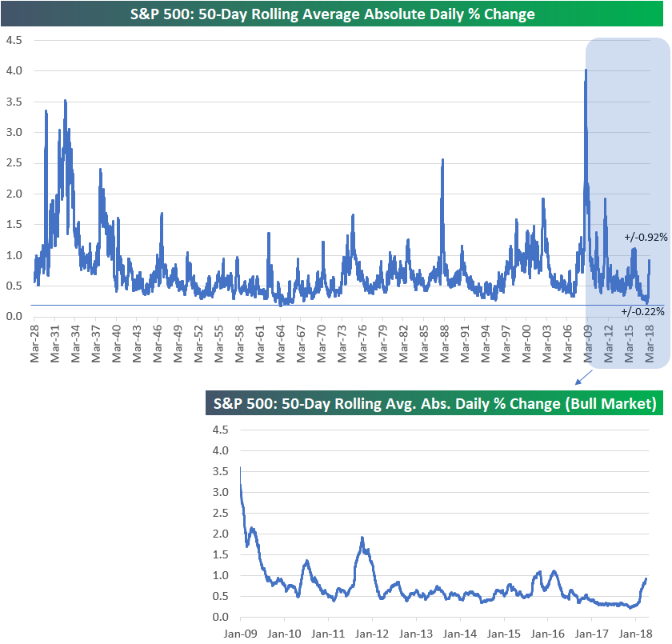The height and width of the screenshot is (644, 672).
Task: Click the "Jan-15" label in bottom chart
Action: pyautogui.click(x=504, y=634)
